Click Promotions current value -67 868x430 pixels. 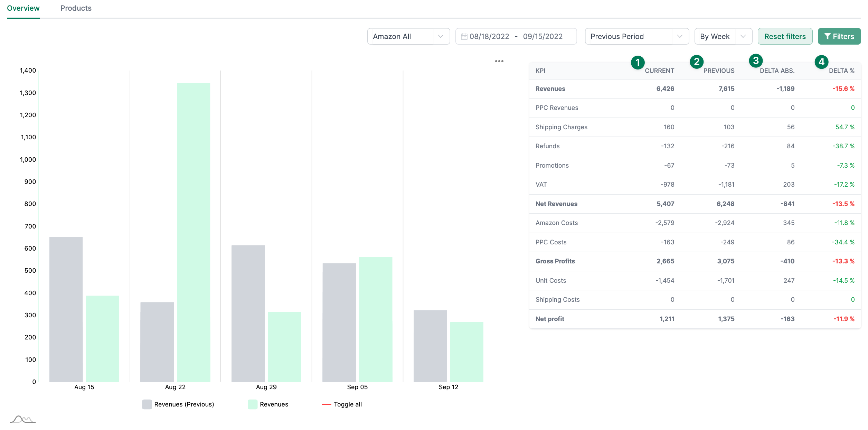coord(669,166)
